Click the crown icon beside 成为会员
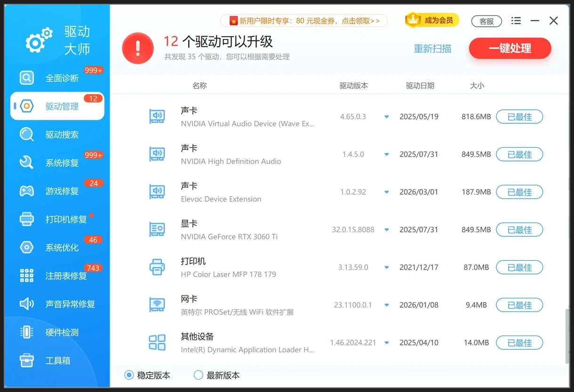The width and height of the screenshot is (574, 392). (413, 19)
